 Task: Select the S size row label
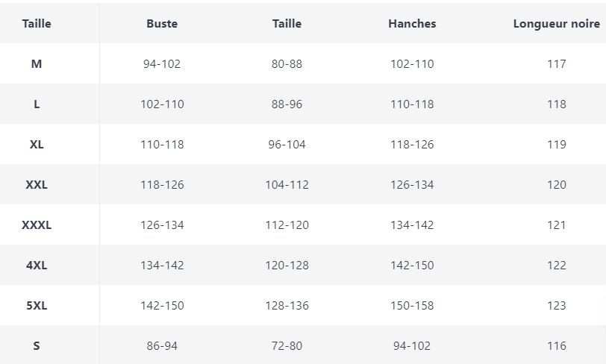37,345
